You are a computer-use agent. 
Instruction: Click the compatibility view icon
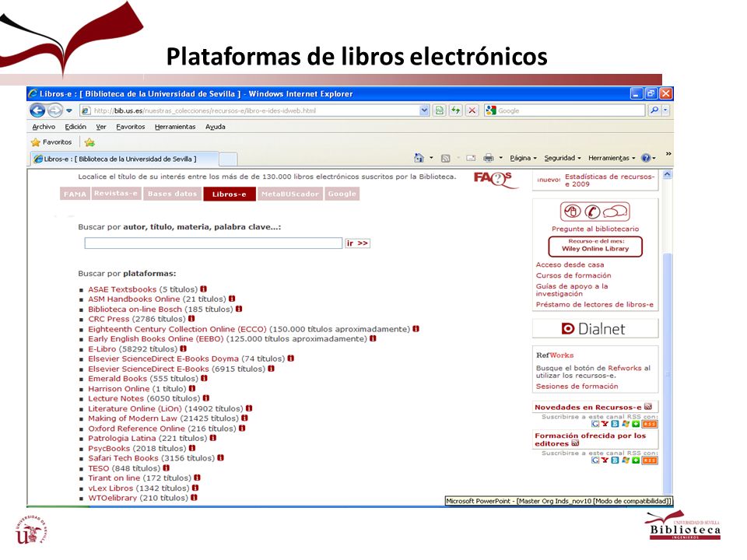[x=440, y=111]
